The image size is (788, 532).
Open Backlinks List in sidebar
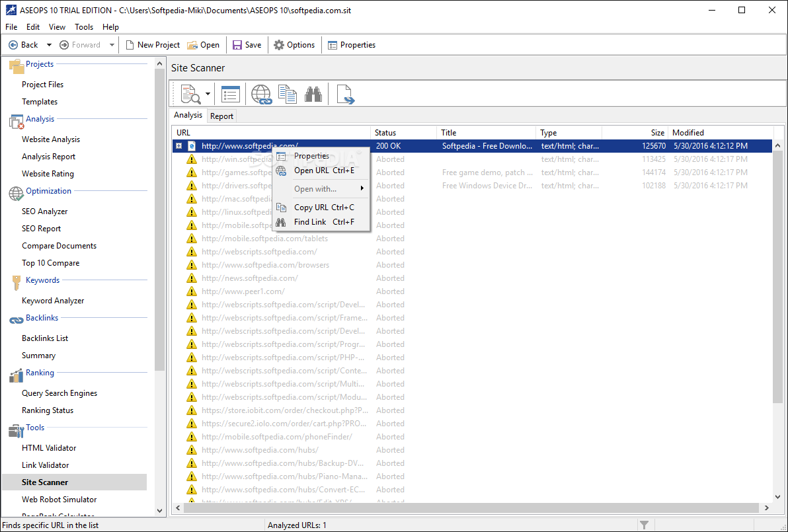45,338
